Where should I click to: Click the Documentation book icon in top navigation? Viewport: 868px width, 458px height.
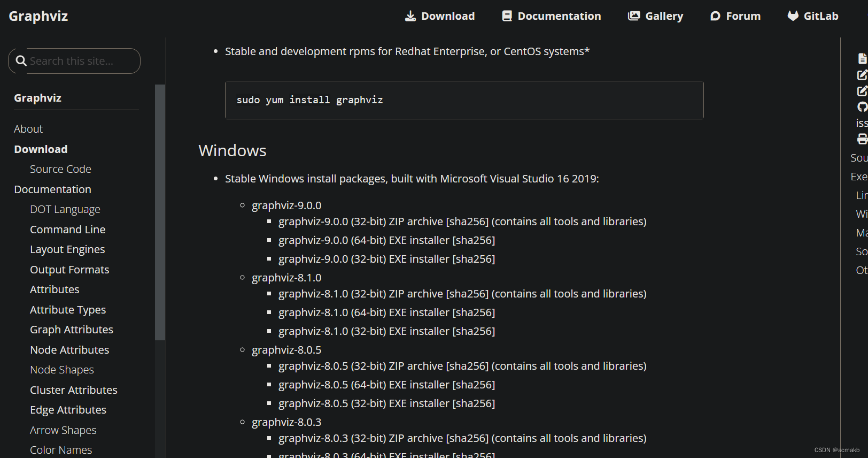507,16
